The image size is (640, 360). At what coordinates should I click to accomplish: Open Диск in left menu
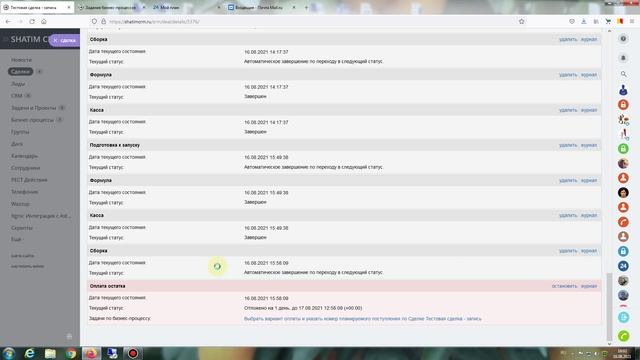coord(17,144)
